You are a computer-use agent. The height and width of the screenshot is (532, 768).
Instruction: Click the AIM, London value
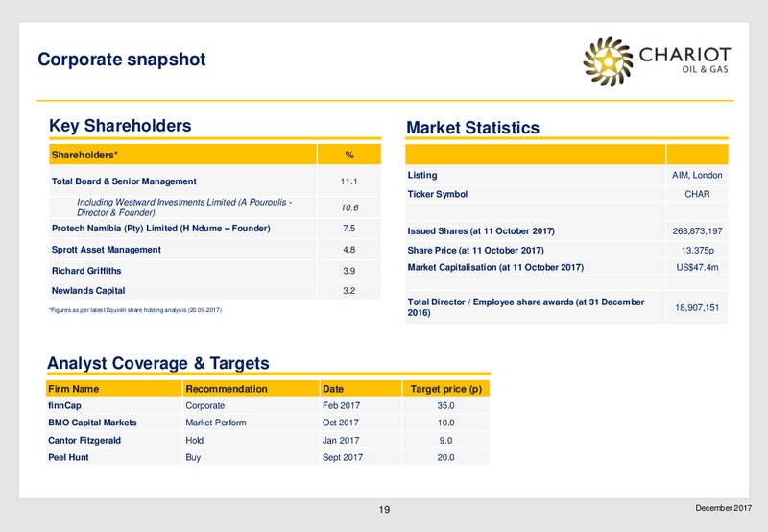[697, 175]
